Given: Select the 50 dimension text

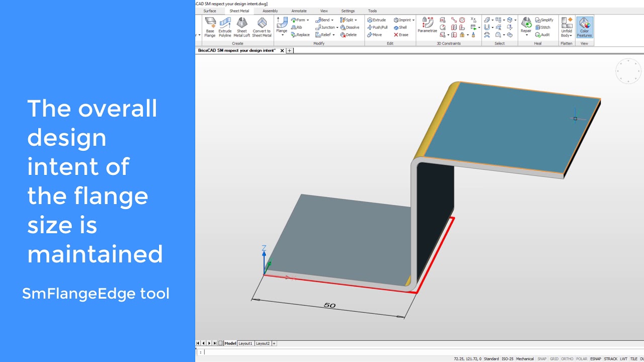Looking at the screenshot, I should click(330, 305).
